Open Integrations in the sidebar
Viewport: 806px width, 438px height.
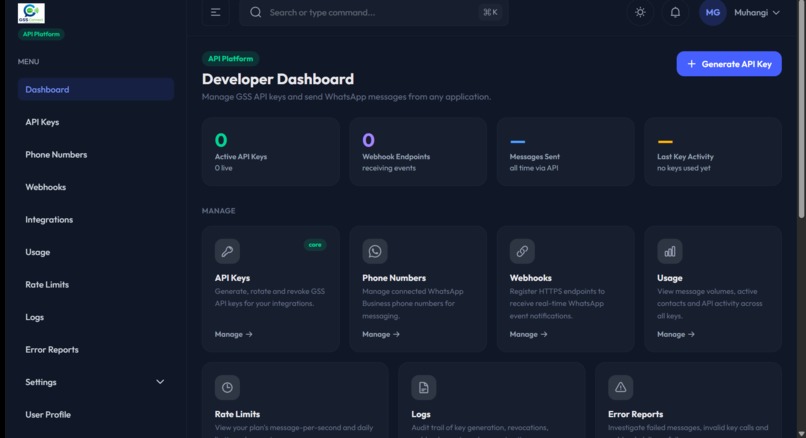click(96, 220)
